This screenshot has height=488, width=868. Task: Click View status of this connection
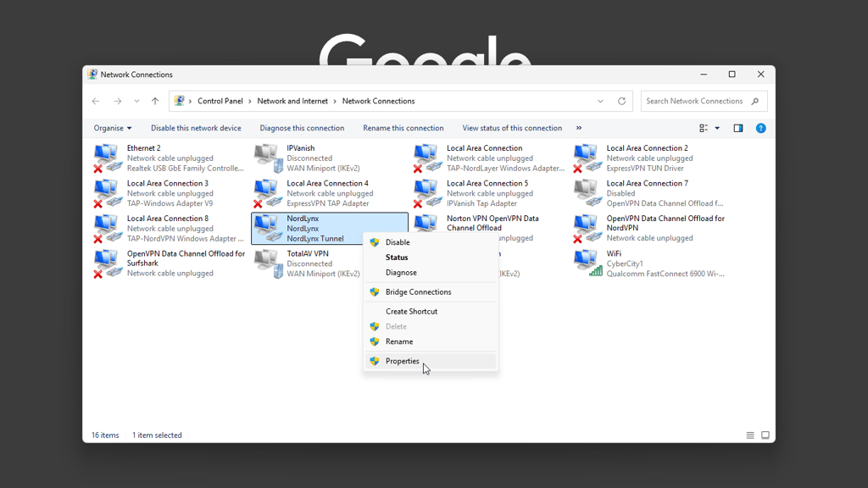click(x=512, y=128)
